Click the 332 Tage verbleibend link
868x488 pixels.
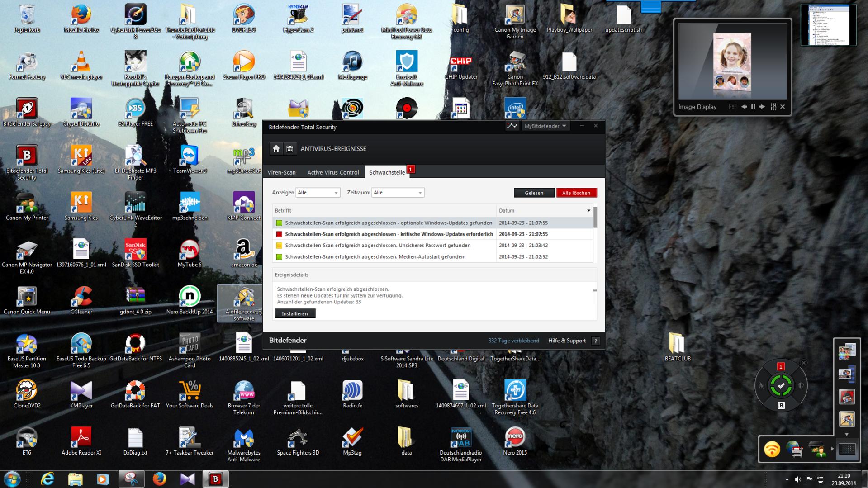coord(513,341)
